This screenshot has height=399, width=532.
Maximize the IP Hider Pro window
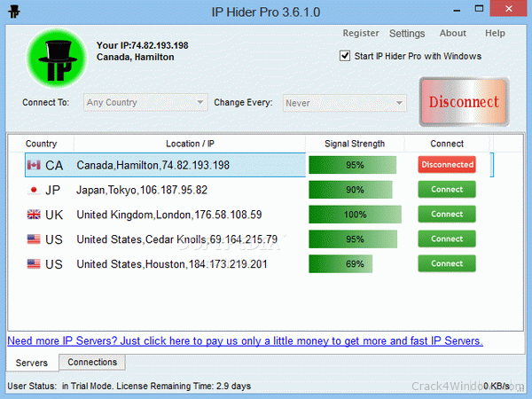(x=479, y=9)
